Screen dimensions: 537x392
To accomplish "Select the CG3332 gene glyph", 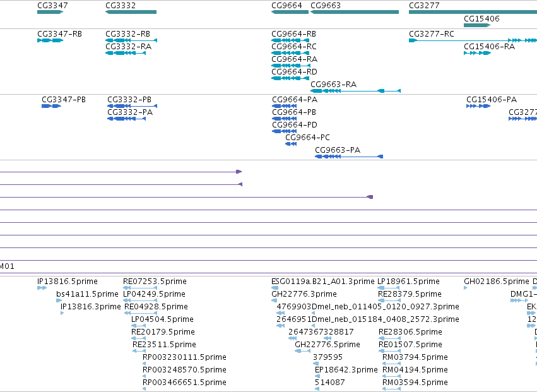I will (131, 12).
